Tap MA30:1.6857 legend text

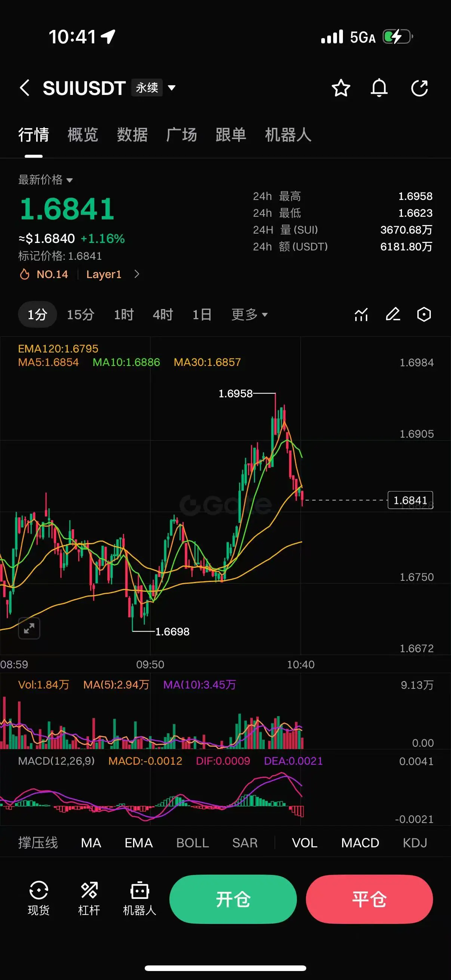point(208,362)
